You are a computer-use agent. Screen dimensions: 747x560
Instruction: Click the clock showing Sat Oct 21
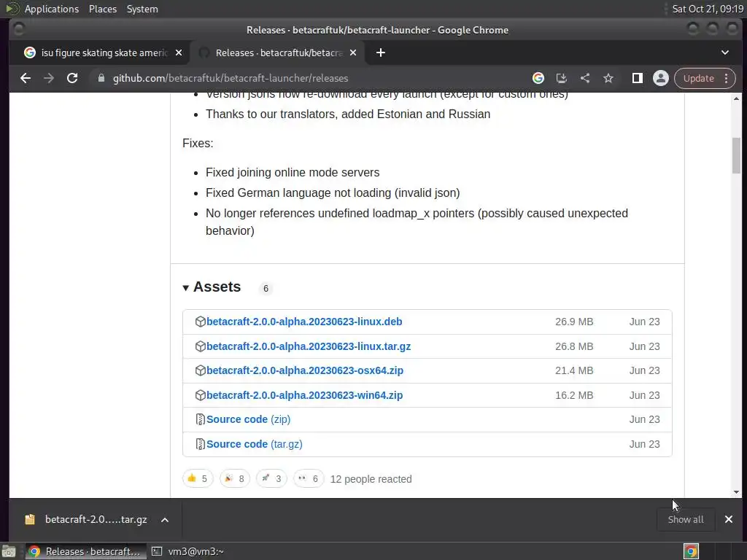coord(708,9)
